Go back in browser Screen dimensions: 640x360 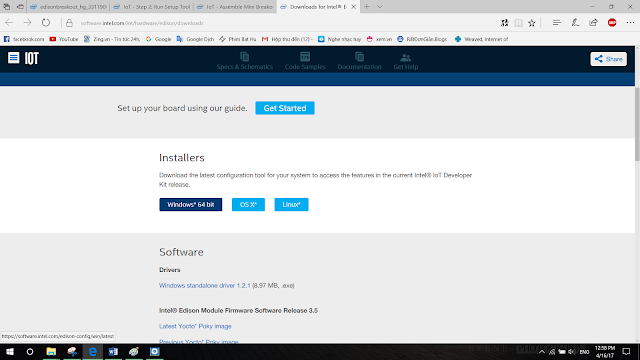coord(9,23)
